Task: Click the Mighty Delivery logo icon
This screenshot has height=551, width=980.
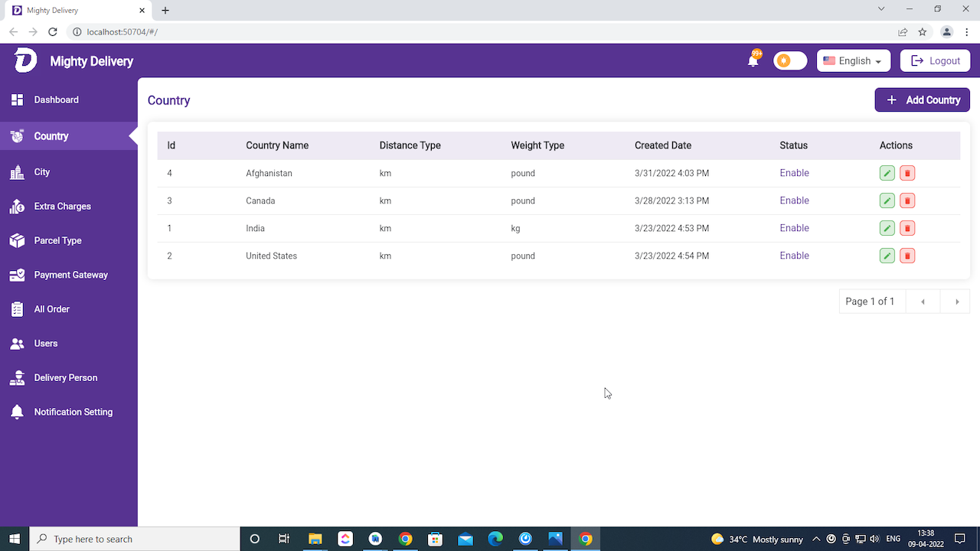Action: pos(25,60)
